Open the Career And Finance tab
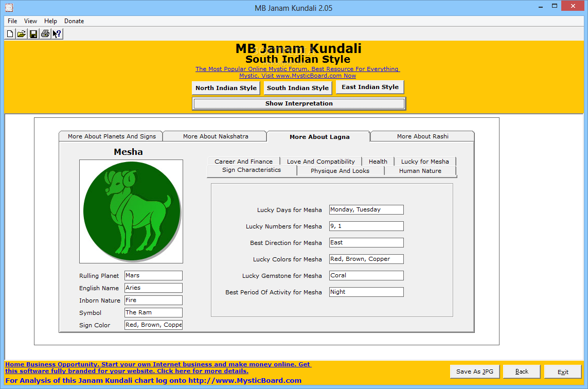588x389 pixels. 243,161
